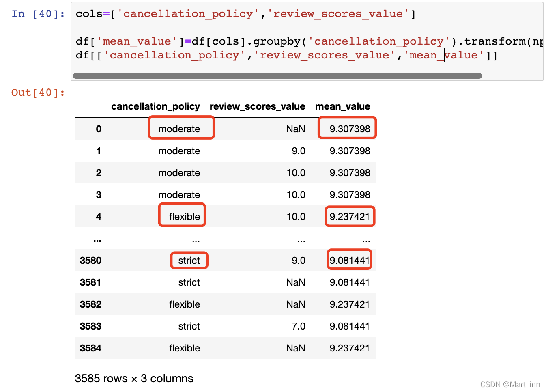Click 'strict' cell in row 3580

pyautogui.click(x=189, y=261)
